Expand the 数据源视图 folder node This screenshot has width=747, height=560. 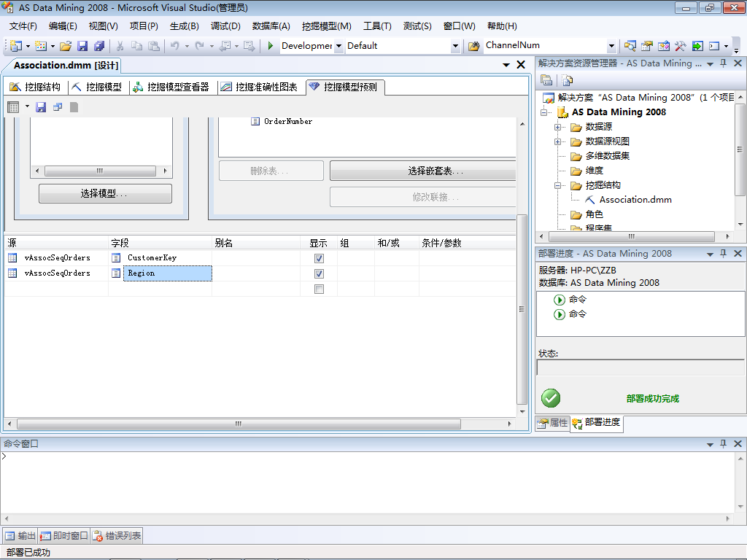point(557,141)
